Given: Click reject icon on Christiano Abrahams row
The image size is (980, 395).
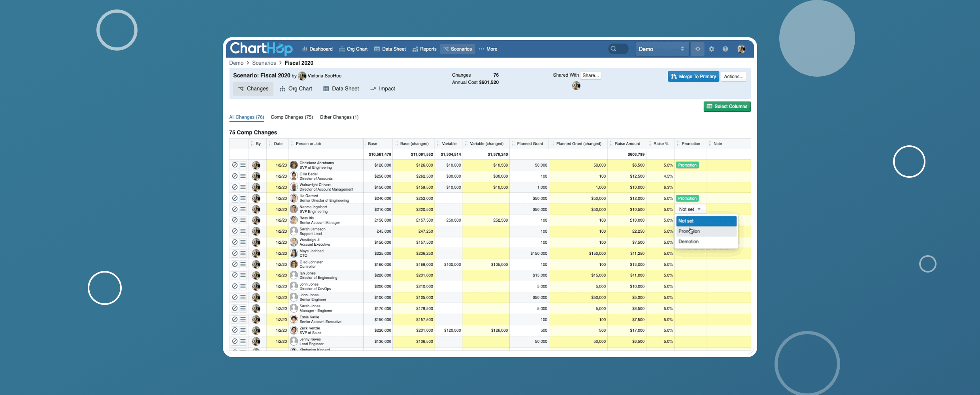Looking at the screenshot, I should point(235,165).
